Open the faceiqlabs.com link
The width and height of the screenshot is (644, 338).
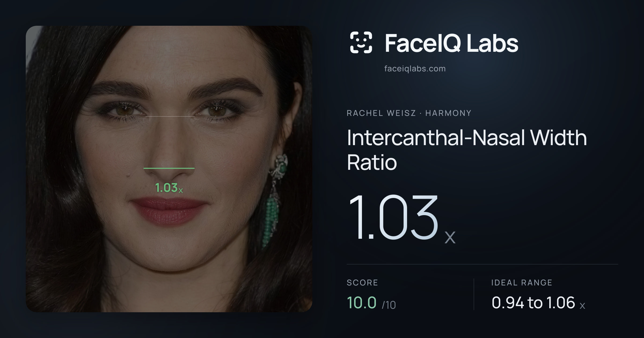coord(415,69)
